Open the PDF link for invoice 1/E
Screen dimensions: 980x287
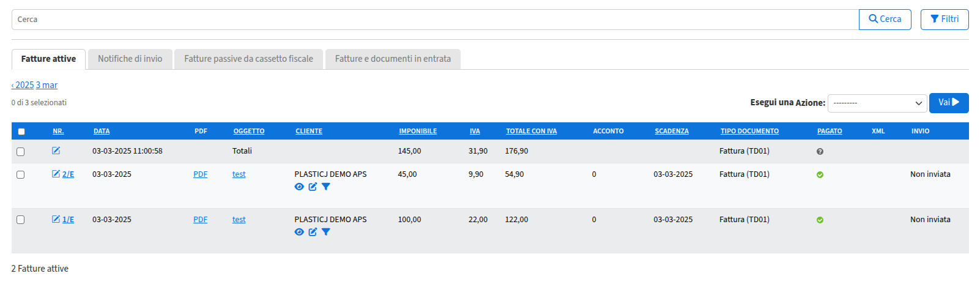(x=200, y=219)
